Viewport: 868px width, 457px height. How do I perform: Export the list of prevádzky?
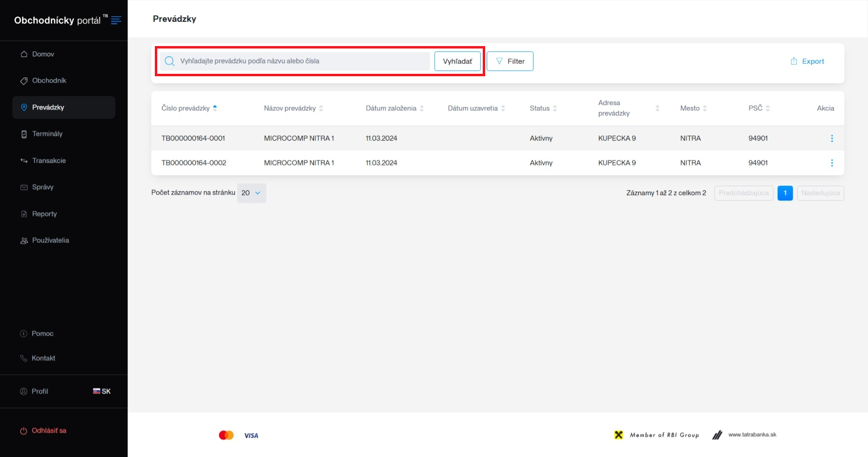pyautogui.click(x=807, y=61)
